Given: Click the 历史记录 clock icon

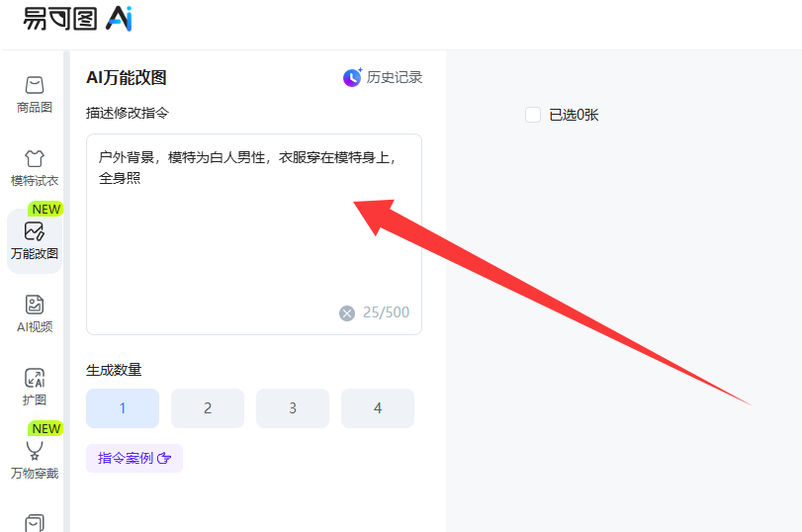Looking at the screenshot, I should 352,77.
